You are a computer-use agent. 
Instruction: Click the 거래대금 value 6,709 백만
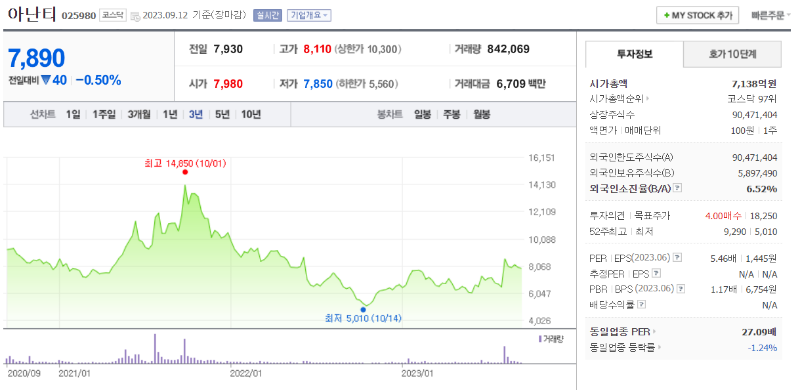[521, 84]
